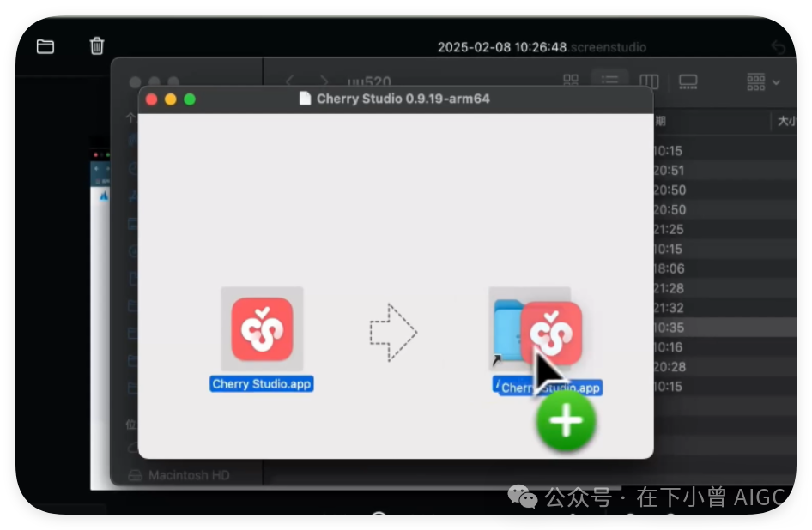Click the Finder row dated 10:16
Viewport: 812px width, 530px height.
click(x=725, y=347)
